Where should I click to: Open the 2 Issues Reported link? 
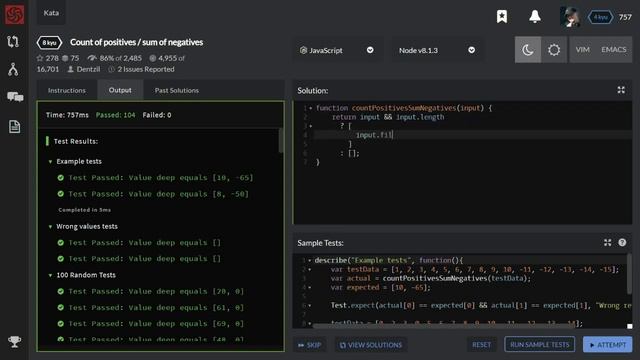pyautogui.click(x=146, y=69)
